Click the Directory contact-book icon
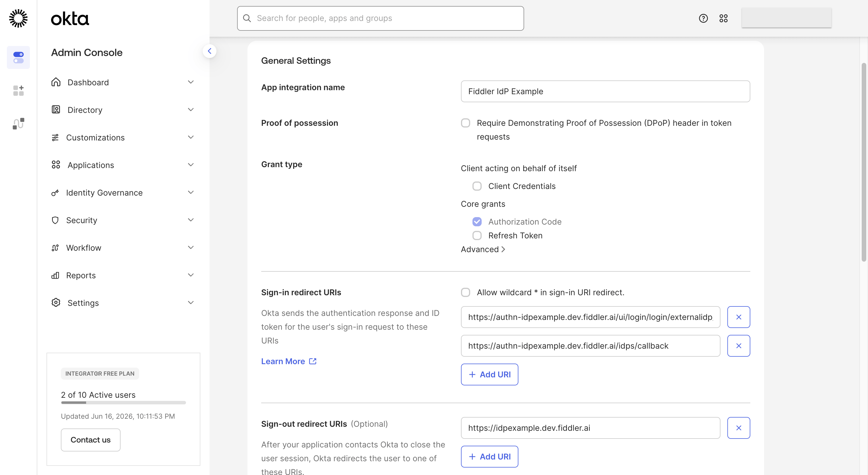The height and width of the screenshot is (475, 868). tap(56, 110)
